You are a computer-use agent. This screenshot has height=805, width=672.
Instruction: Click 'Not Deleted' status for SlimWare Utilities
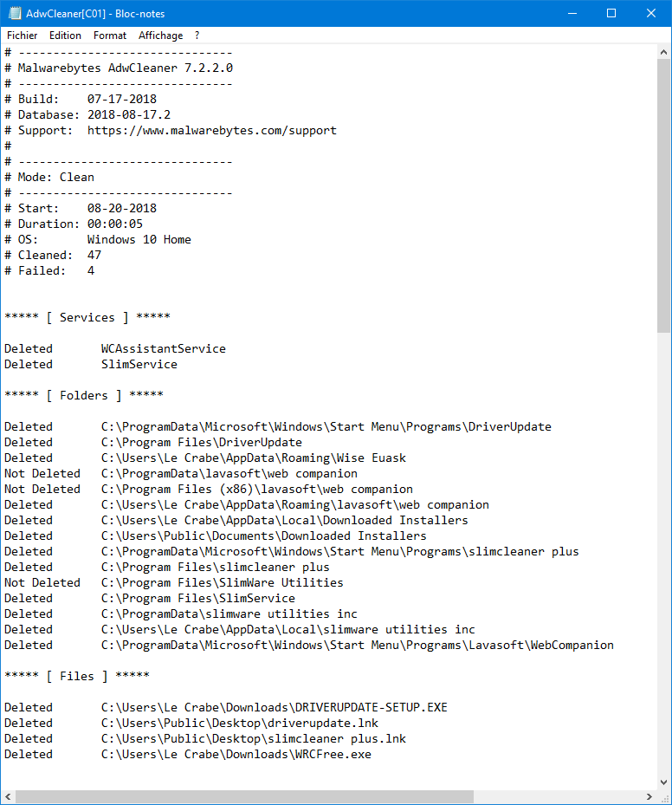pos(42,582)
